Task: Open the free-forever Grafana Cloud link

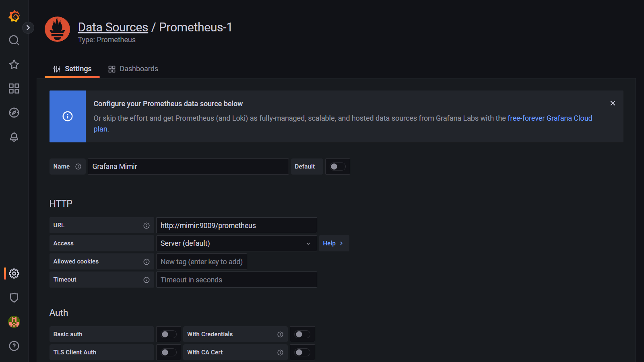Action: [x=549, y=118]
